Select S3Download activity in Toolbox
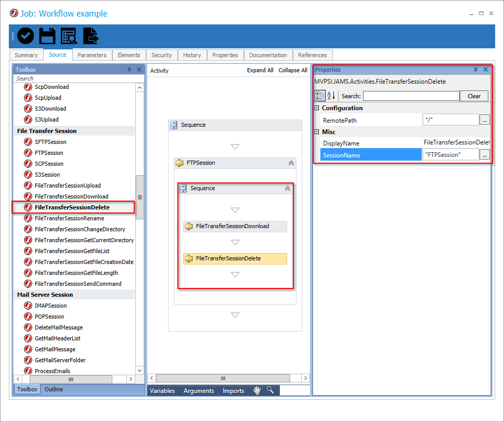 click(50, 109)
